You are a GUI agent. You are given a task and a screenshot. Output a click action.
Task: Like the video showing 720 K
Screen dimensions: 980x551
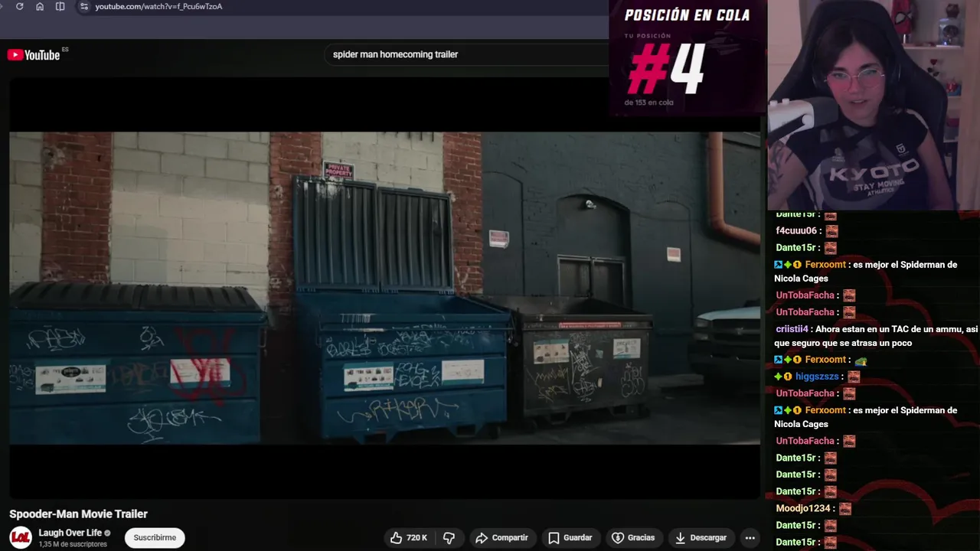tap(409, 538)
